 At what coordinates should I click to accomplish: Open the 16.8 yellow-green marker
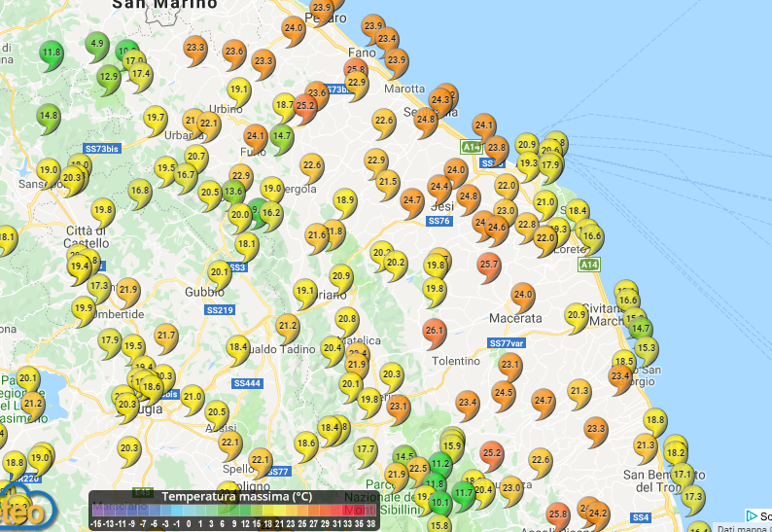point(140,191)
